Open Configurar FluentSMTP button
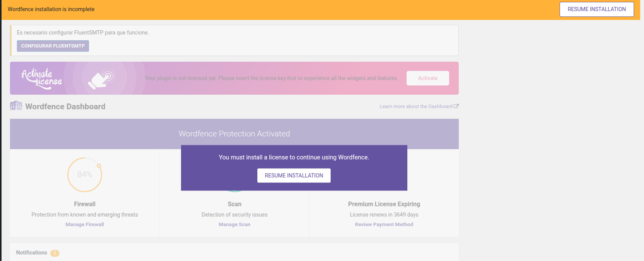 pyautogui.click(x=53, y=46)
